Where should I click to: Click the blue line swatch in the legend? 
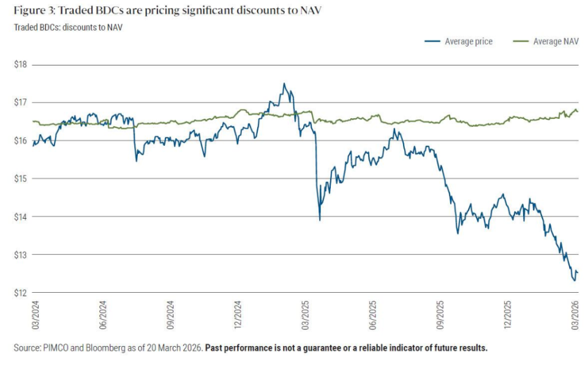point(432,42)
